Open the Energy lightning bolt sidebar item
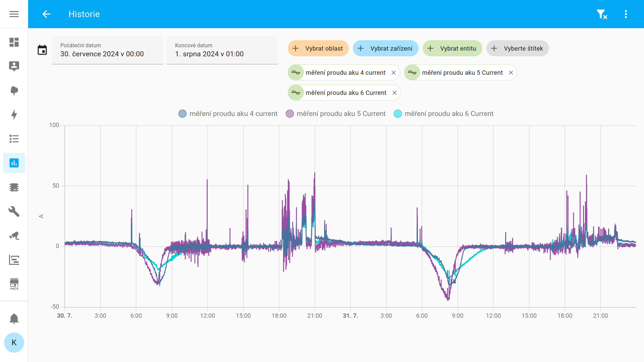The height and width of the screenshot is (362, 644). (x=14, y=115)
